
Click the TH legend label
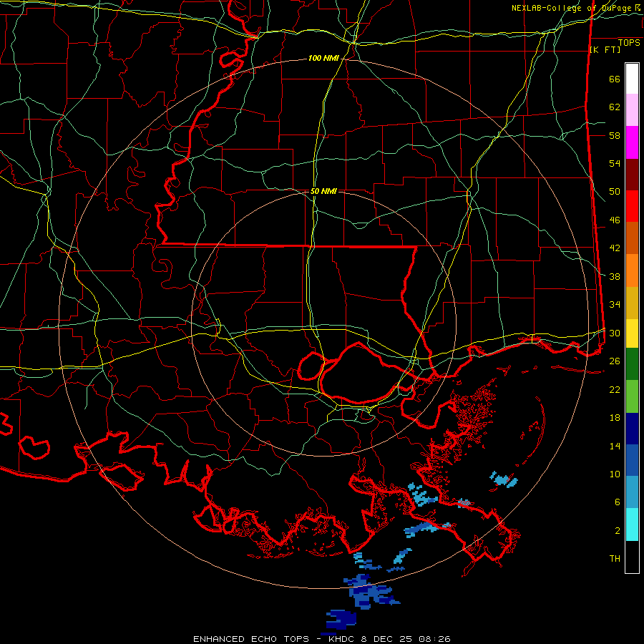click(615, 559)
